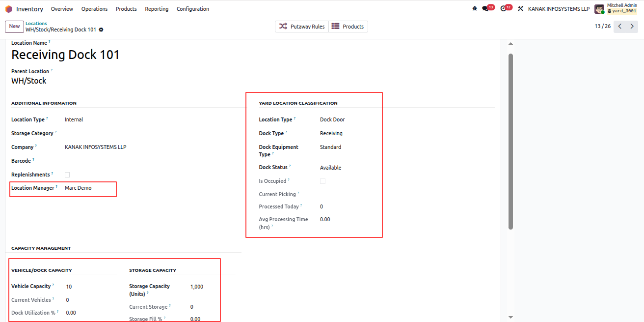This screenshot has height=322, width=644.
Task: Edit Storage Capacity value 1,000
Action: click(x=197, y=287)
